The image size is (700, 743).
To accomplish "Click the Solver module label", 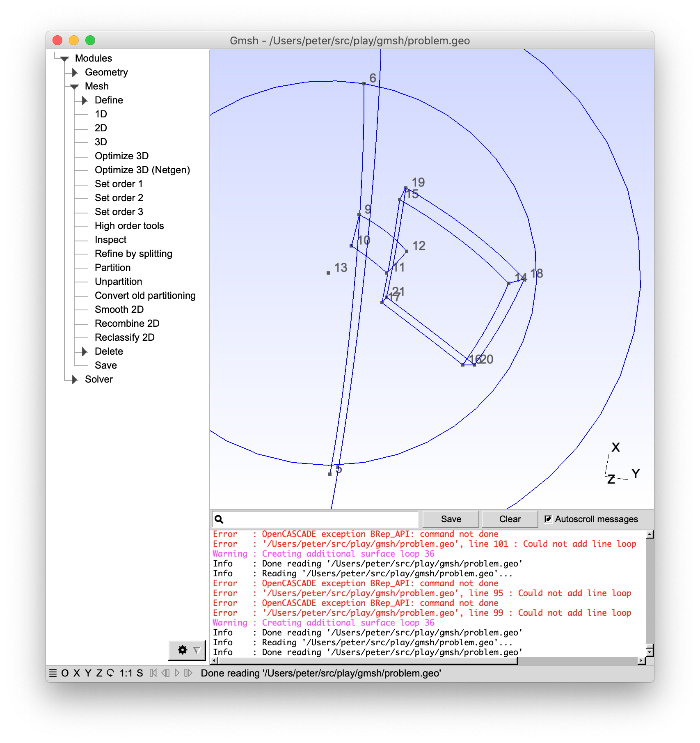I will tap(99, 379).
